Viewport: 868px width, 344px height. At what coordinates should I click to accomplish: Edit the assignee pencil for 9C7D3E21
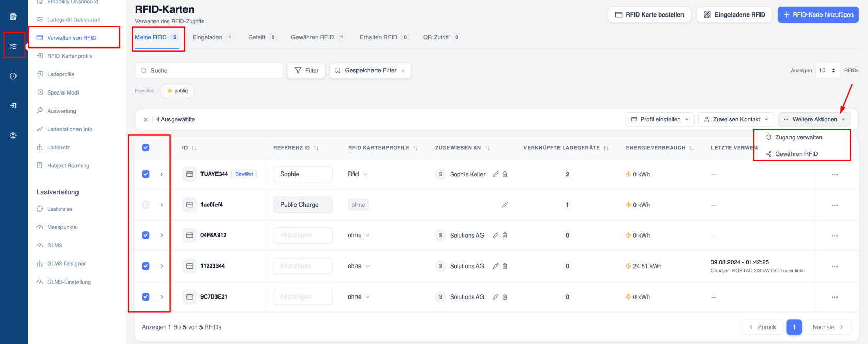click(495, 296)
